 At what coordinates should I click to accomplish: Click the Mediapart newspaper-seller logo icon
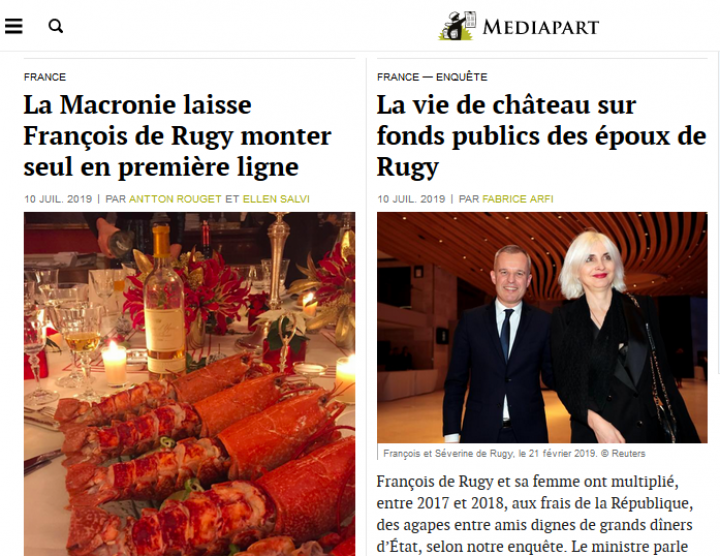(x=457, y=26)
